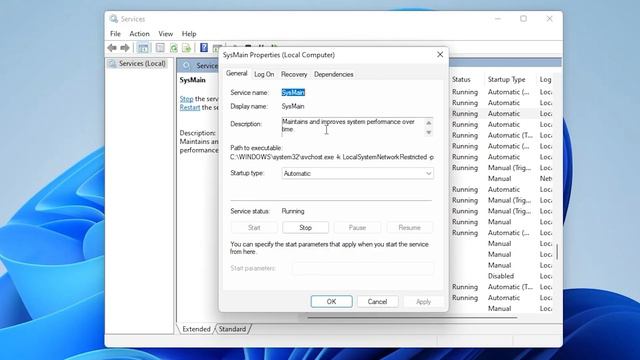This screenshot has width=640, height=360.
Task: Click the Stop link in the Extended pane
Action: (x=187, y=99)
